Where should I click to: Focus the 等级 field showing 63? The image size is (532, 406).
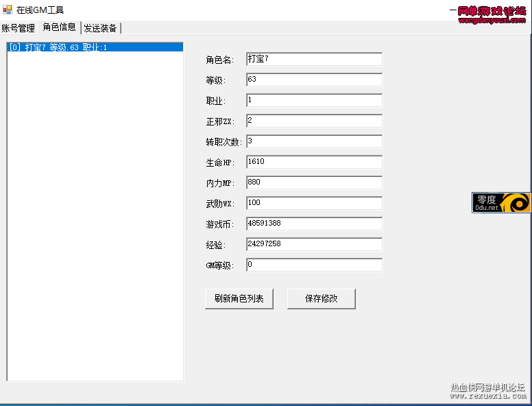point(314,80)
